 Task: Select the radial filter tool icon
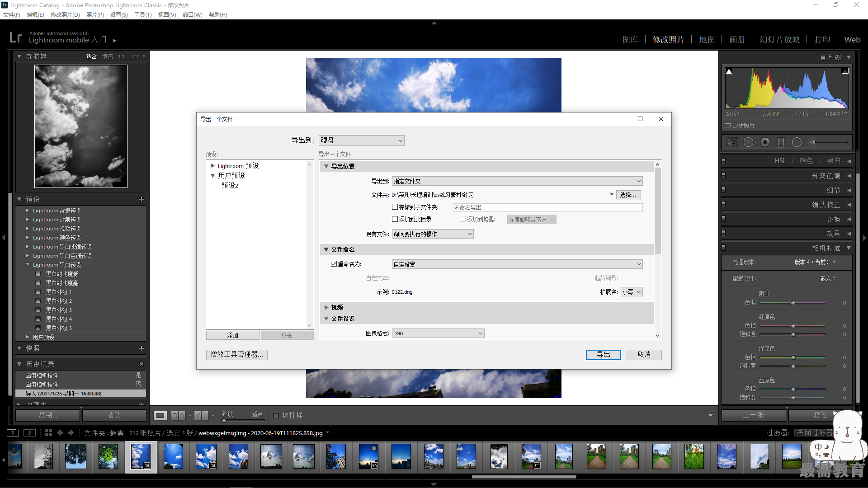797,142
